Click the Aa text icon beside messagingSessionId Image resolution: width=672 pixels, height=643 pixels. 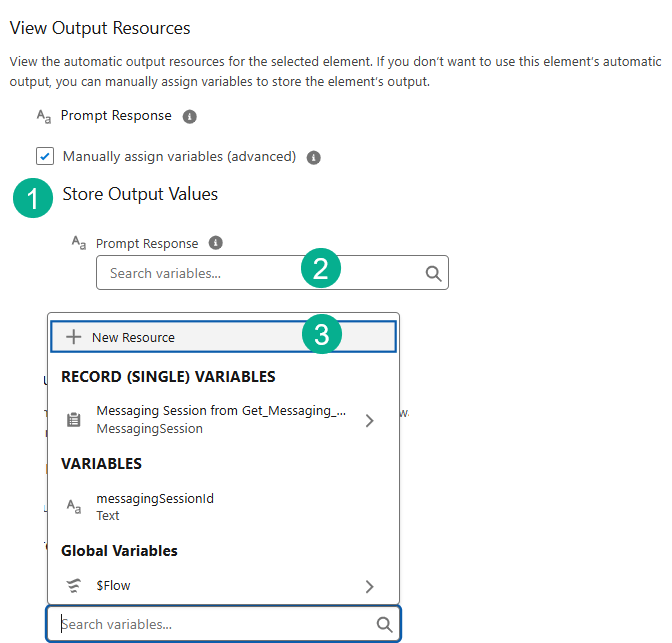(x=73, y=507)
